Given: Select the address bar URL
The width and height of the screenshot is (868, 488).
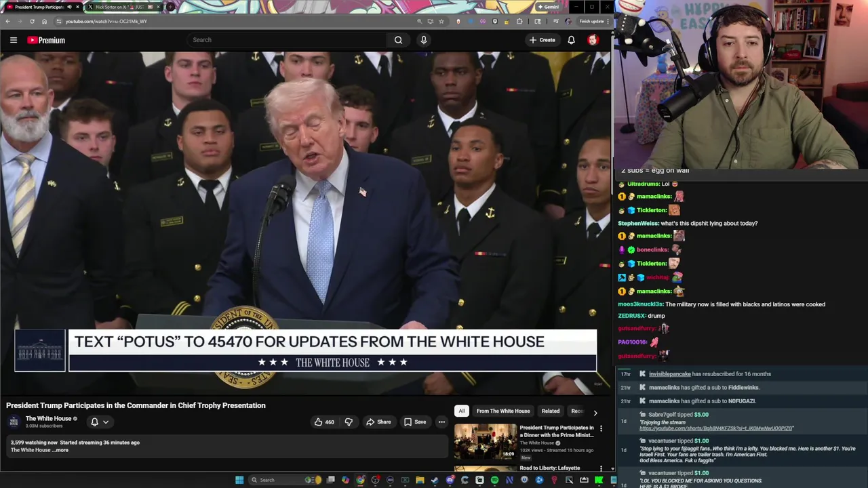Looking at the screenshot, I should coord(106,21).
